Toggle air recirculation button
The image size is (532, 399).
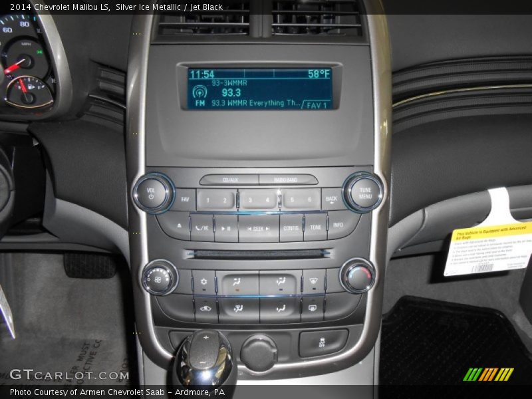tap(205, 309)
